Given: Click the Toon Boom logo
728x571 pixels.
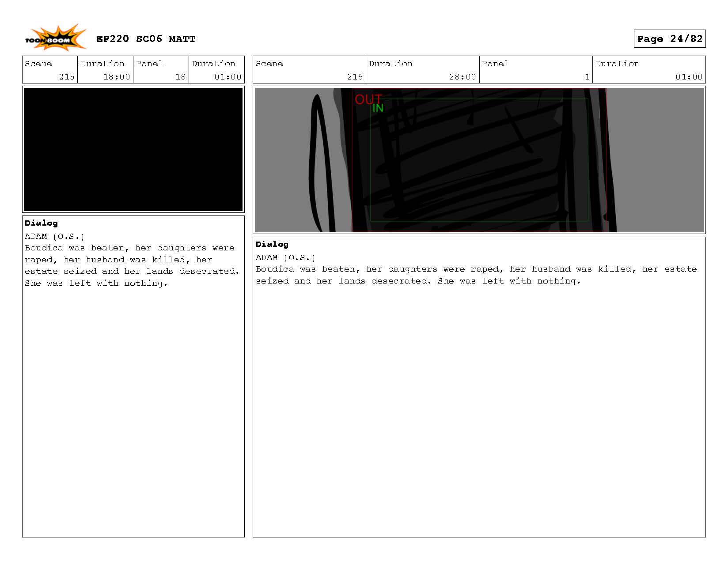Looking at the screenshot, I should click(x=56, y=38).
